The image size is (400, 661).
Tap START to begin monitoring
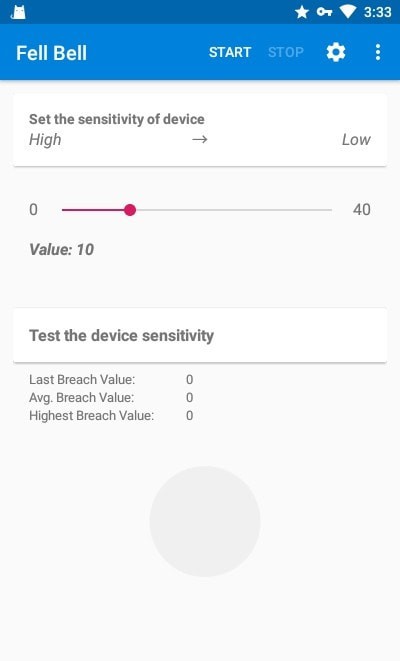click(x=230, y=52)
